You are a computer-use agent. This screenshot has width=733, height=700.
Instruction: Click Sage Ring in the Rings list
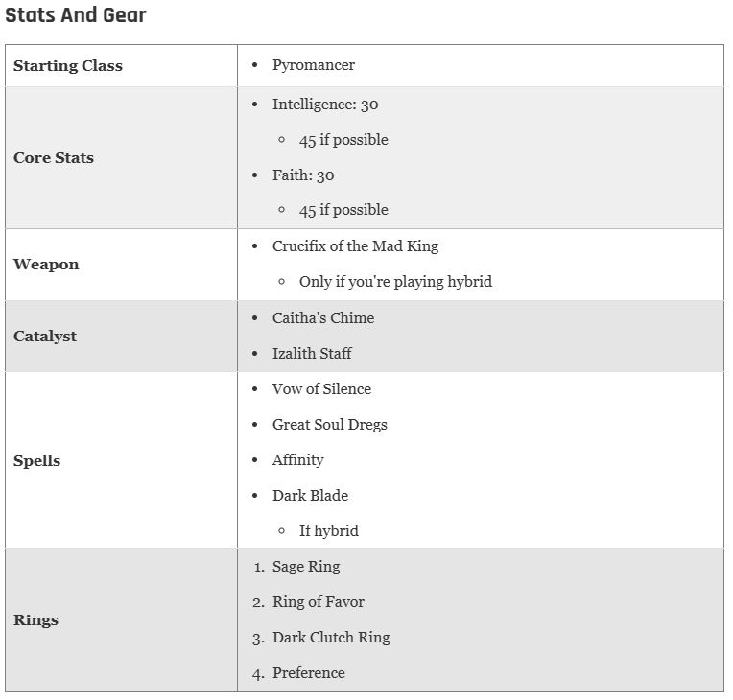point(306,567)
